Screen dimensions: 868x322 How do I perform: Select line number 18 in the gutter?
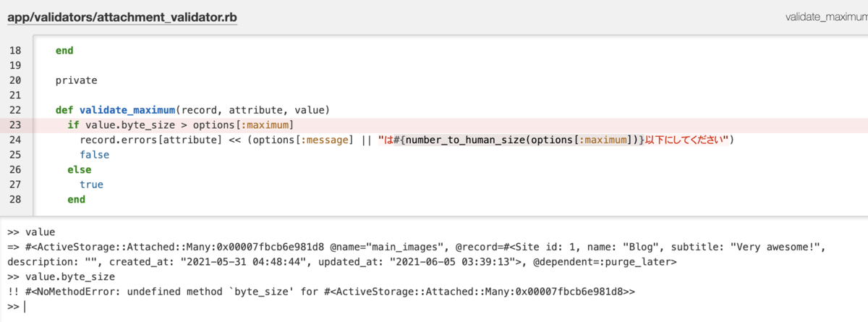click(x=16, y=51)
